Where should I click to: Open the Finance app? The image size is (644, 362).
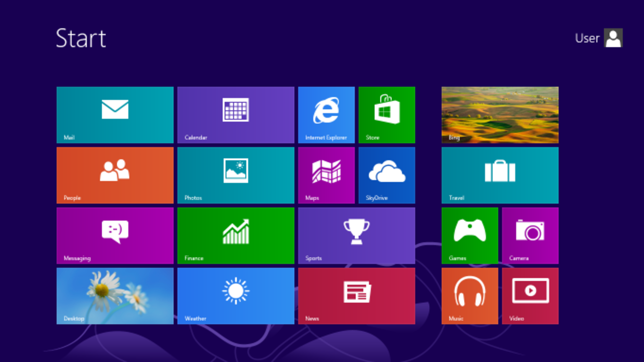point(235,235)
